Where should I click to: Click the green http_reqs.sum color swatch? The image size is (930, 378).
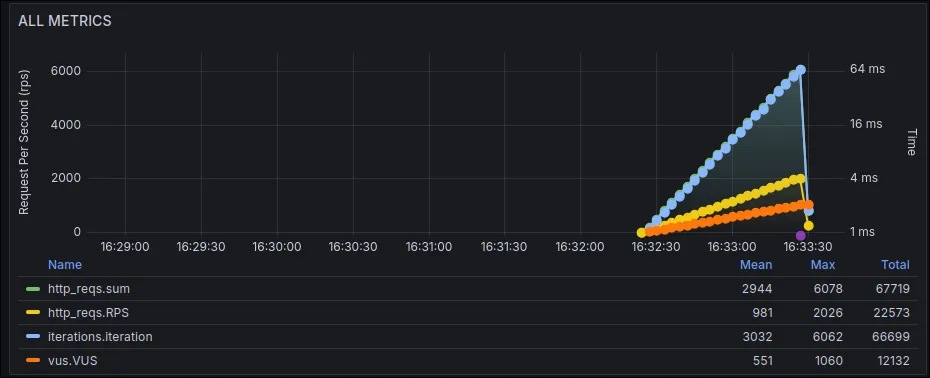[x=33, y=289]
